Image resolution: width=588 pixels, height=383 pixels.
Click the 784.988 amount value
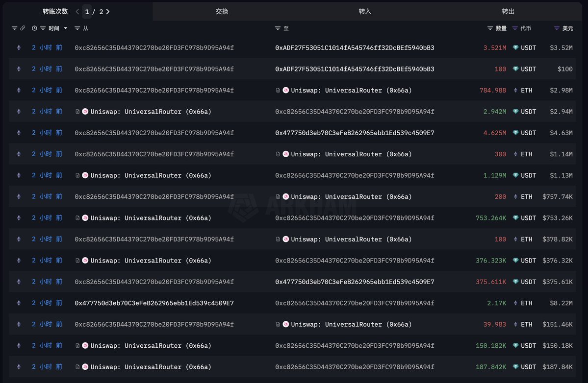493,90
